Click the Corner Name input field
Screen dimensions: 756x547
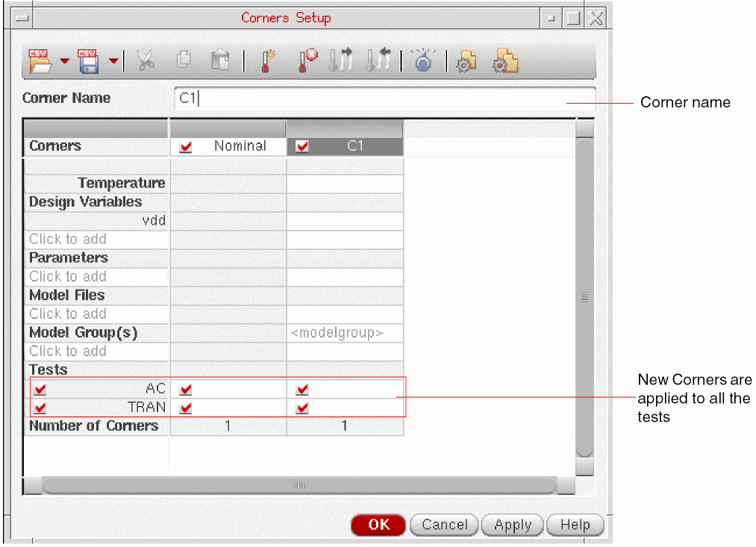[x=385, y=99]
